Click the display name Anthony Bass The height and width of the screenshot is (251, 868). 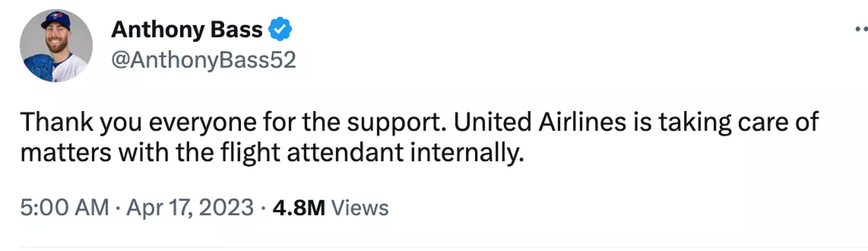[x=187, y=29]
